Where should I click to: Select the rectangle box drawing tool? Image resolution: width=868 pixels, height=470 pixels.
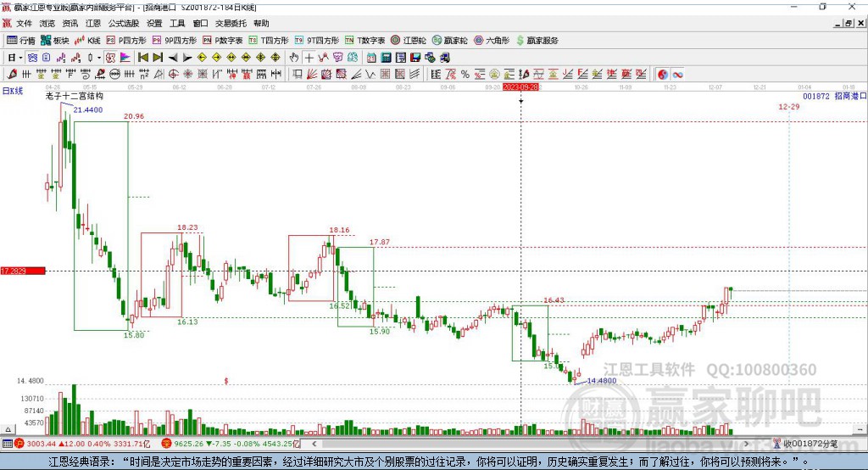click(298, 75)
